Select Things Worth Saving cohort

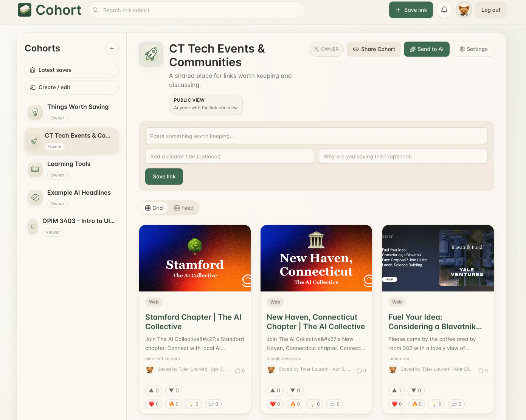(x=71, y=112)
